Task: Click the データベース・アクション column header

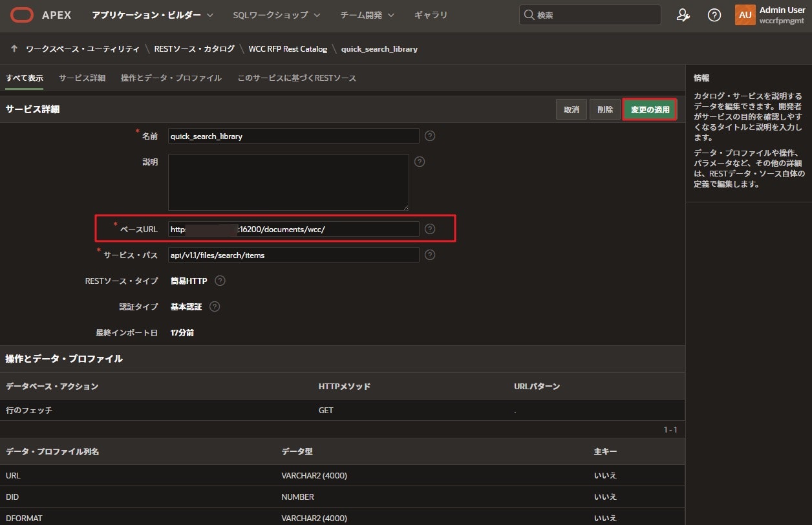Action: click(x=52, y=386)
